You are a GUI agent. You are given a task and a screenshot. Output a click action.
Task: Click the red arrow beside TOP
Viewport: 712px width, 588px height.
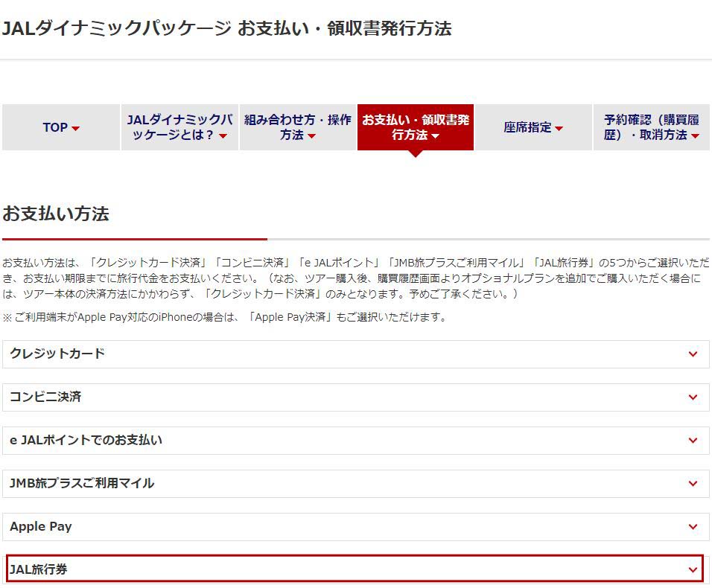(x=75, y=129)
